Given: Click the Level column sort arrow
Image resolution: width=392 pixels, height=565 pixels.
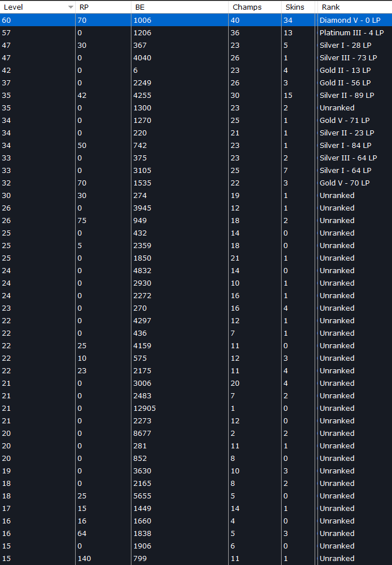Looking at the screenshot, I should (71, 7).
